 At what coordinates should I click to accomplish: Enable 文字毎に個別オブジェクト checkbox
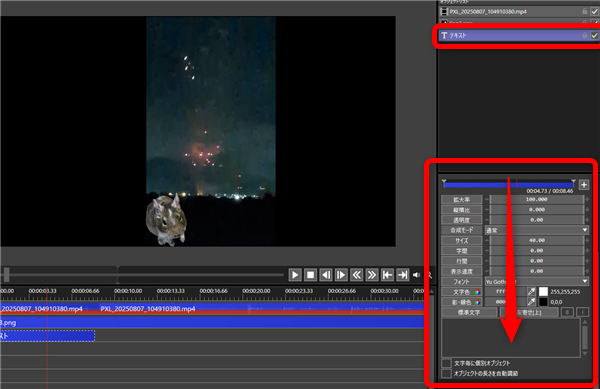446,363
